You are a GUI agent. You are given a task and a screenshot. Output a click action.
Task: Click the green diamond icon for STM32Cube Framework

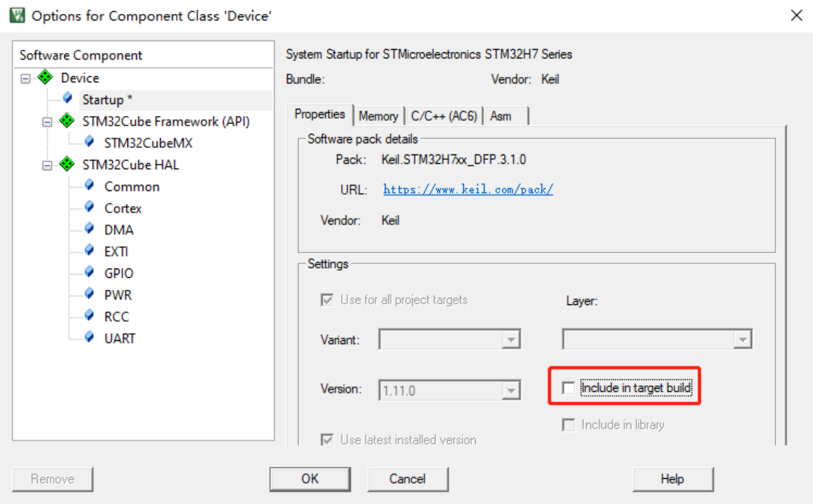(x=67, y=121)
